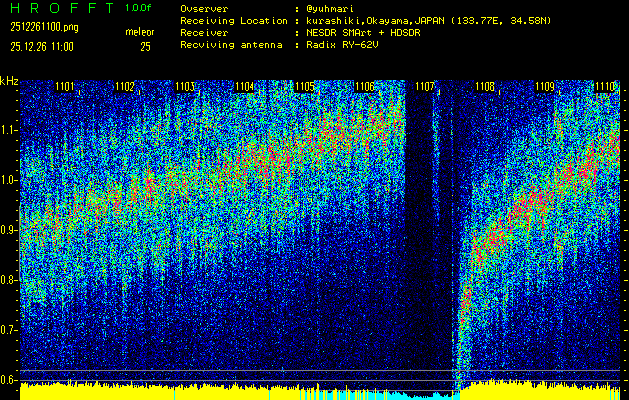Click the 0.6 kHz axis label
629x400 pixels.
(x=9, y=379)
